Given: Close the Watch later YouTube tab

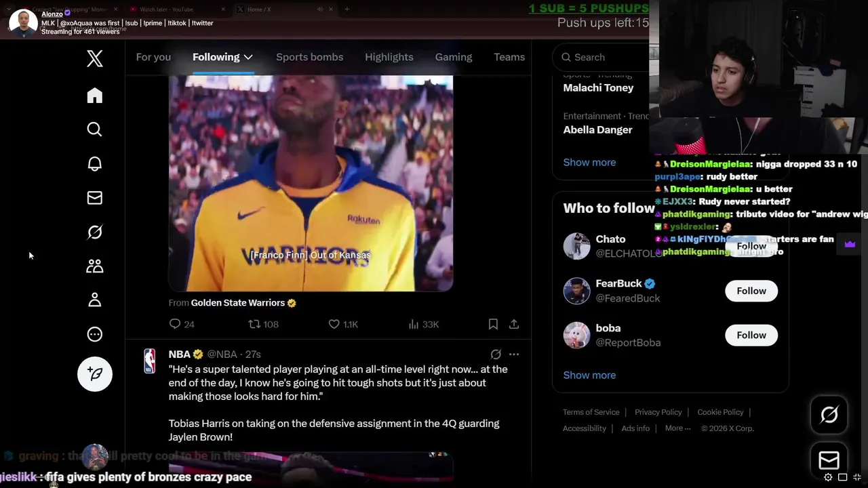Looking at the screenshot, I should coord(224,9).
